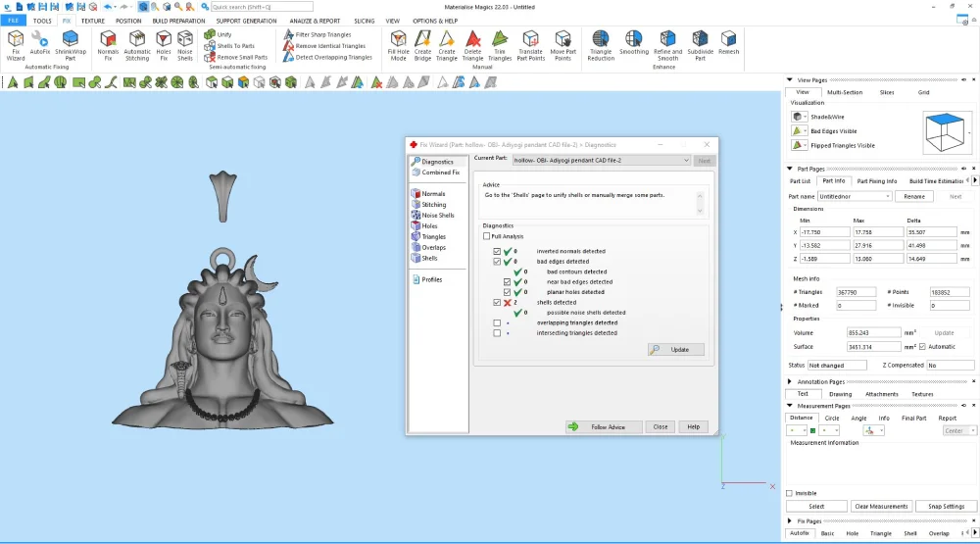Image resolution: width=980 pixels, height=544 pixels.
Task: Toggle bad edges detected checkbox
Action: point(497,262)
